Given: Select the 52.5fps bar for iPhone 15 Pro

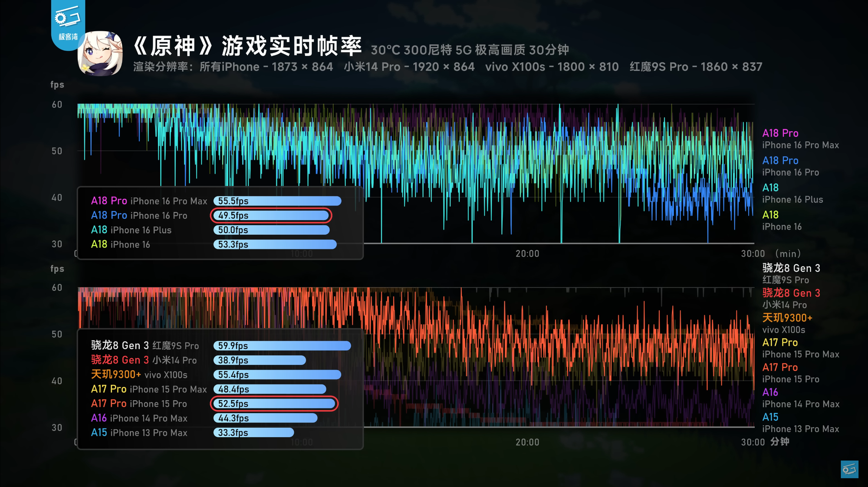Looking at the screenshot, I should pos(274,404).
